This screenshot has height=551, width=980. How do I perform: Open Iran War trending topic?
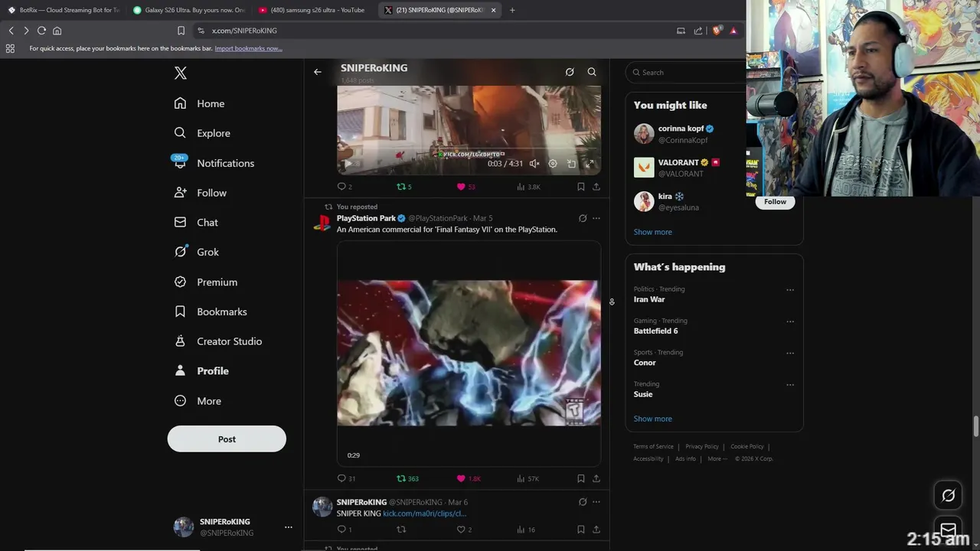click(x=649, y=299)
